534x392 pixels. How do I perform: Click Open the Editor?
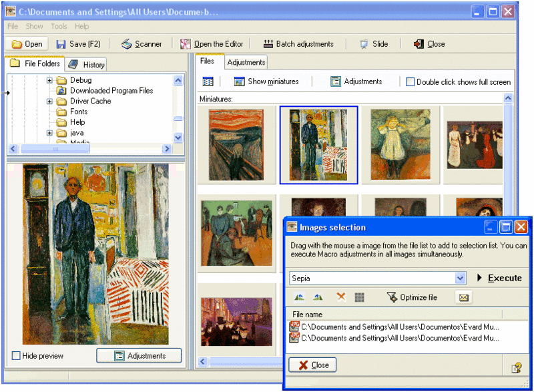[x=212, y=44]
